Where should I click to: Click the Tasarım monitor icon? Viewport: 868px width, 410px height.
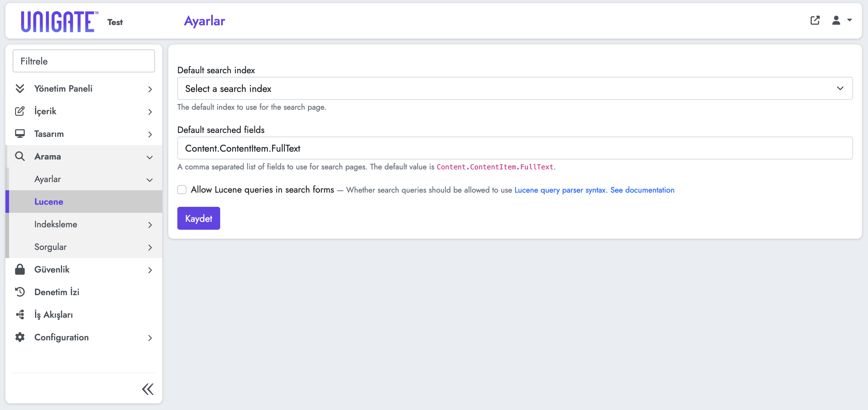coord(20,134)
